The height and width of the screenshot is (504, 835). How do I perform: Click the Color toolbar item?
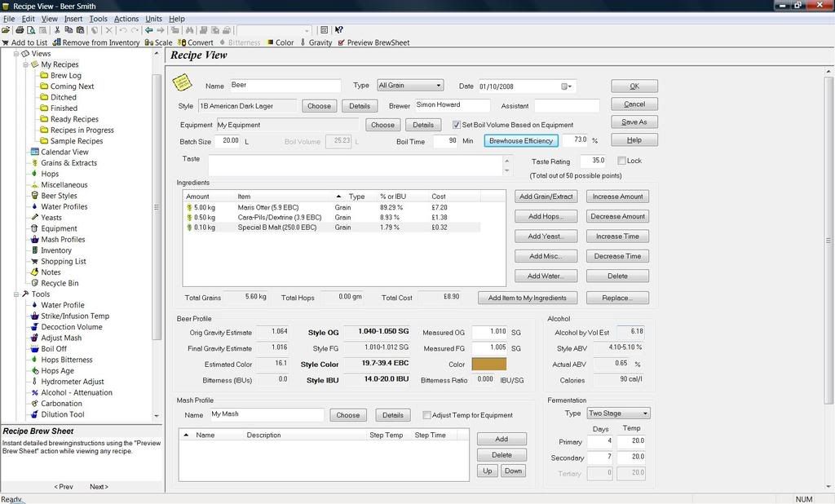click(x=281, y=42)
